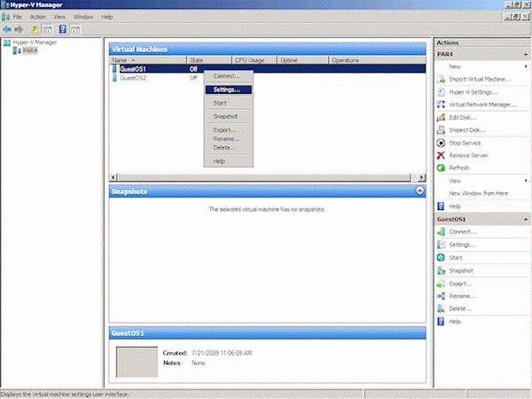
Task: Choose Export... in the context menu
Action: (x=229, y=130)
